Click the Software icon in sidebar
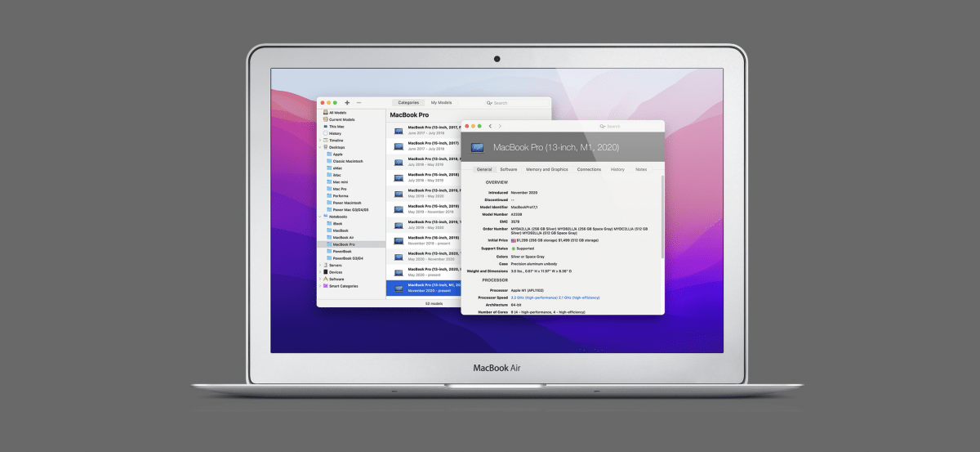Viewport: 980px width, 452px height. pos(326,279)
